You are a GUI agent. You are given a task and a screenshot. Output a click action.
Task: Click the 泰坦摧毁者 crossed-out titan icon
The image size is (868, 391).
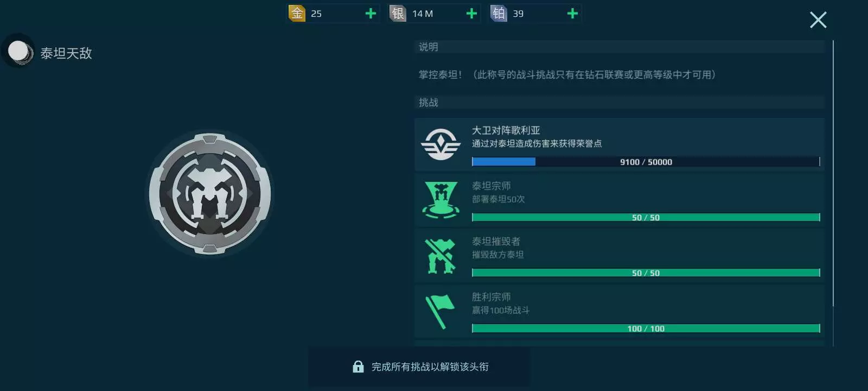[441, 256]
